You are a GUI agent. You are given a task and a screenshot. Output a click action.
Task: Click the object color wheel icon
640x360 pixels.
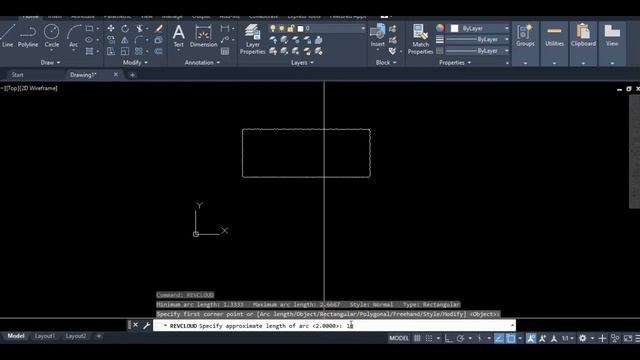[440, 28]
